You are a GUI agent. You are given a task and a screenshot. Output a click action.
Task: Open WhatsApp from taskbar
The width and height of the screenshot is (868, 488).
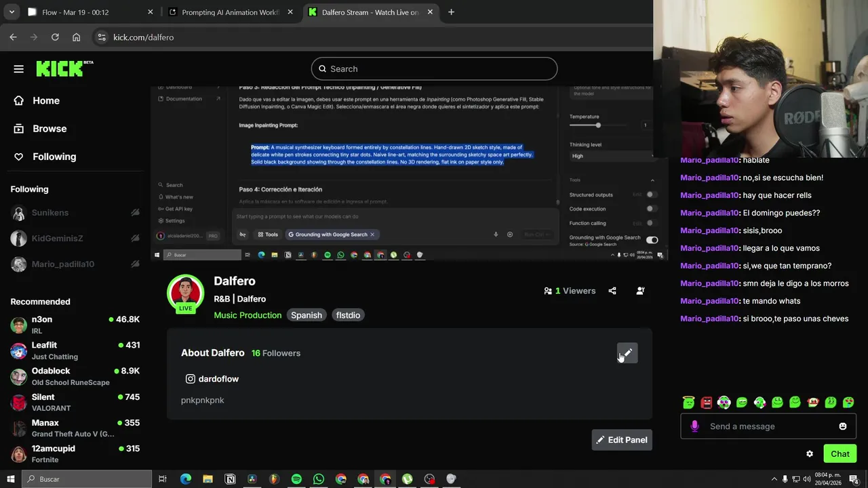click(x=319, y=479)
